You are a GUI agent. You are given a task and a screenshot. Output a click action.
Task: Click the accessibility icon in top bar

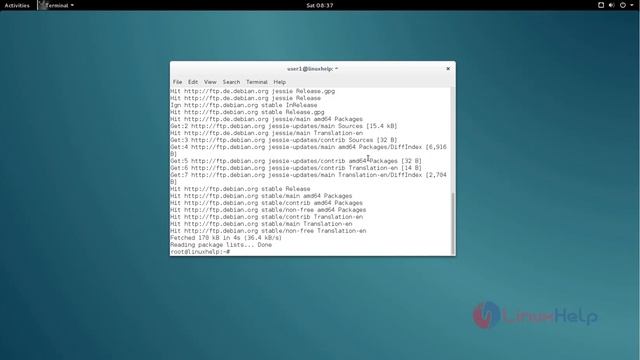601,5
